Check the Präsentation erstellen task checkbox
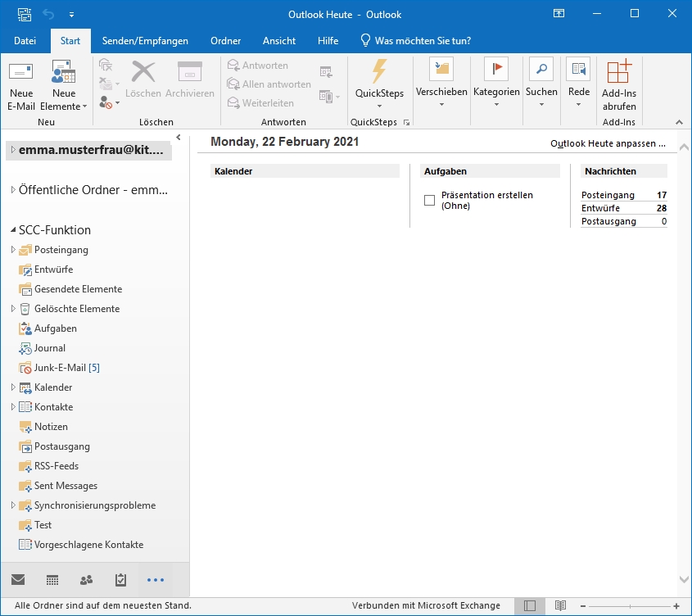This screenshot has width=692, height=616. (x=429, y=201)
